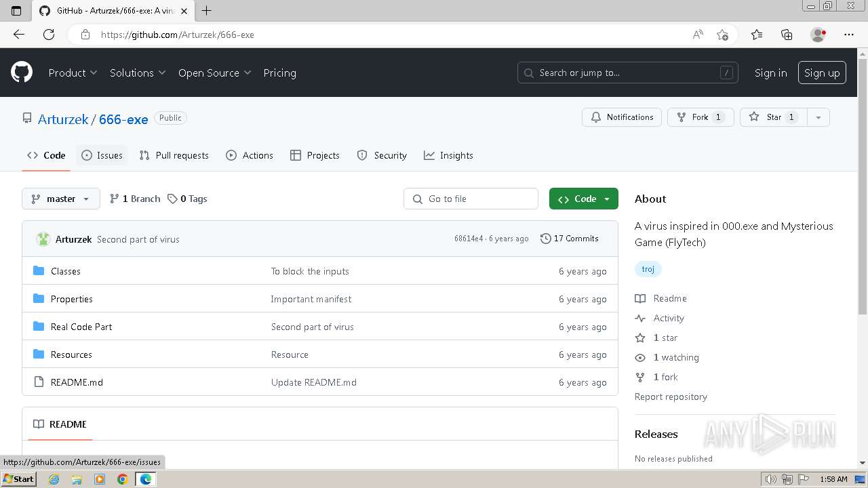The height and width of the screenshot is (488, 868).
Task: Click the Fork button
Action: pos(701,117)
